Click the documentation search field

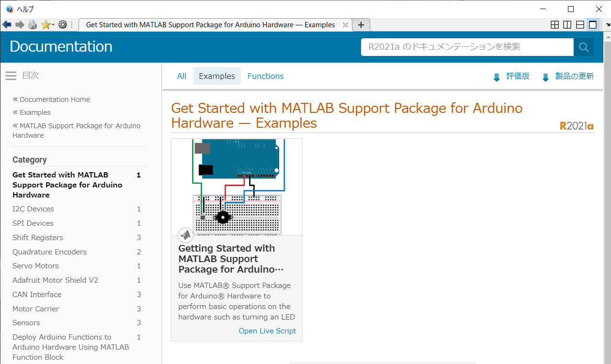pyautogui.click(x=467, y=47)
